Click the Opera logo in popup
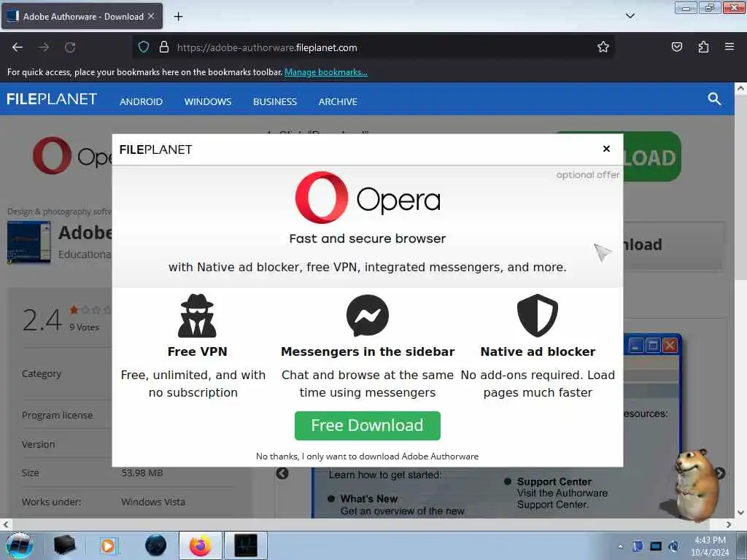This screenshot has width=747, height=560. pyautogui.click(x=368, y=198)
